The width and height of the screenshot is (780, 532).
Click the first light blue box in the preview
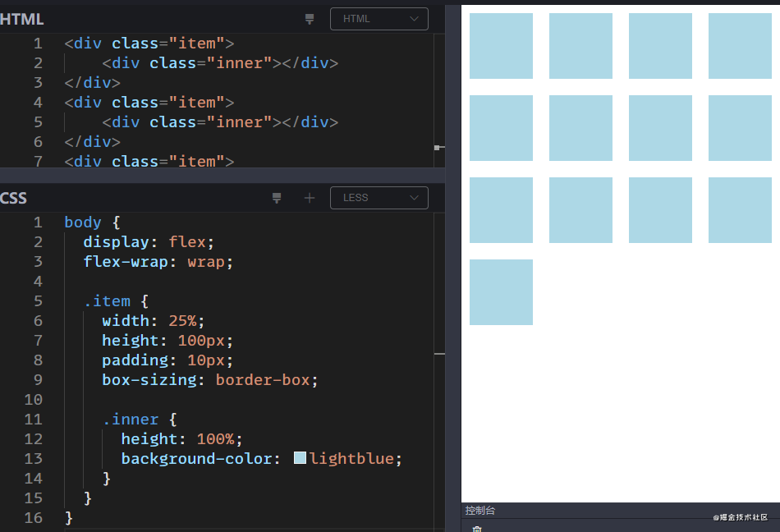[x=501, y=46]
